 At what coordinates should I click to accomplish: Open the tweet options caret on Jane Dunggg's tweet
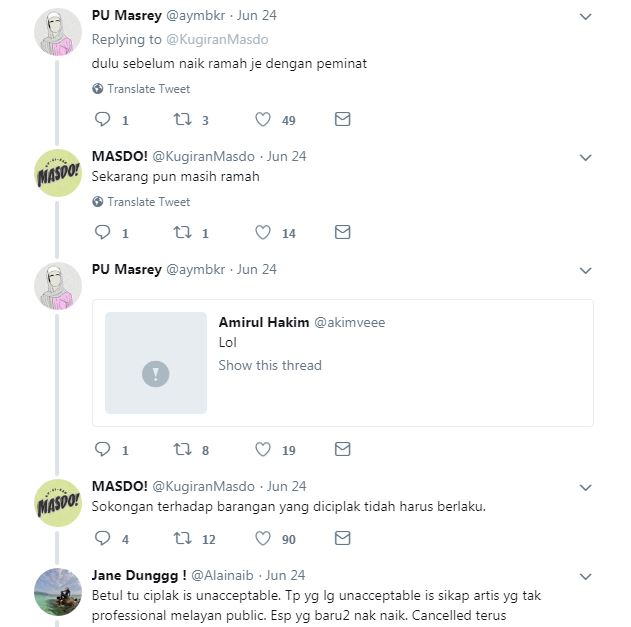pyautogui.click(x=587, y=576)
